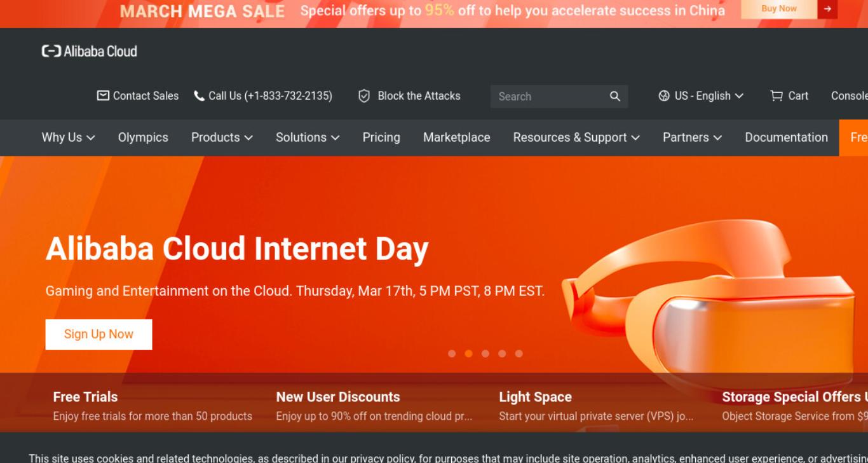This screenshot has height=463, width=868.
Task: Open the Olympics page
Action: 143,137
